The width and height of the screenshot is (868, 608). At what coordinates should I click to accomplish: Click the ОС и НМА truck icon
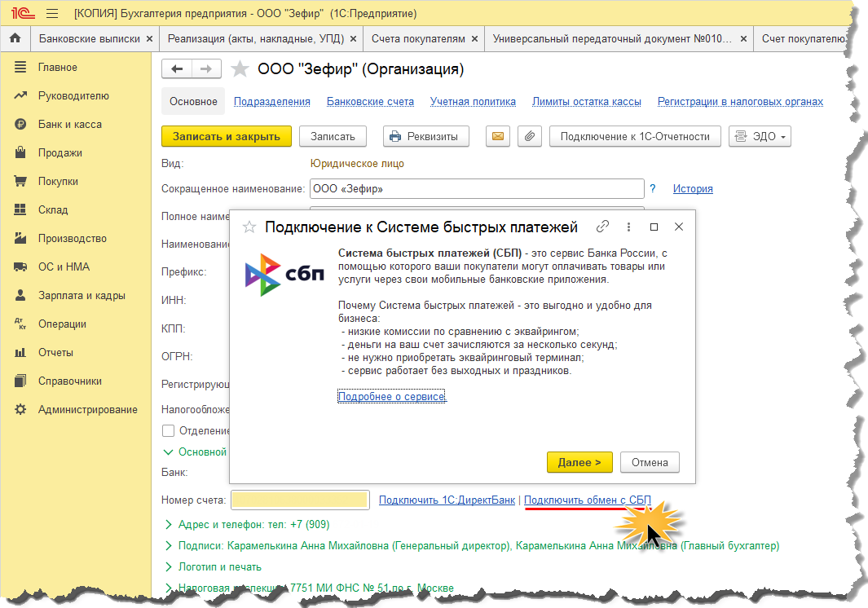pyautogui.click(x=20, y=267)
